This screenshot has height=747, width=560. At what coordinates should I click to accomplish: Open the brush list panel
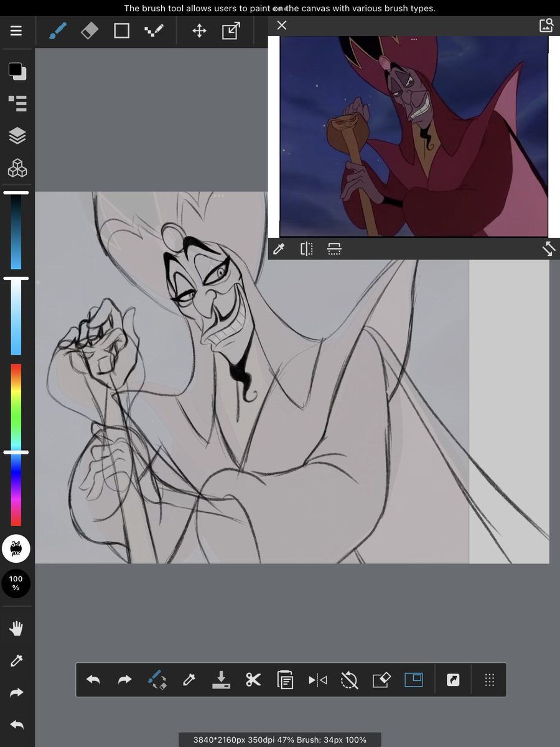(x=17, y=103)
